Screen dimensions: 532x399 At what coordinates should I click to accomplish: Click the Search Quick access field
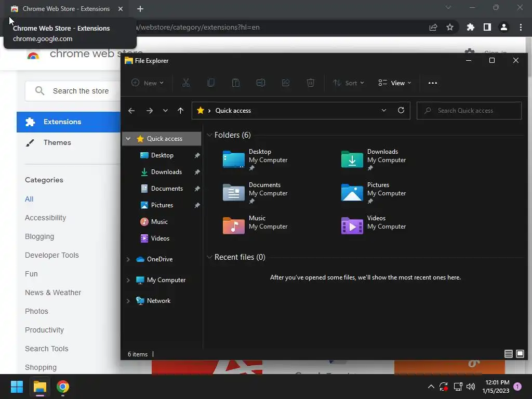tap(469, 111)
